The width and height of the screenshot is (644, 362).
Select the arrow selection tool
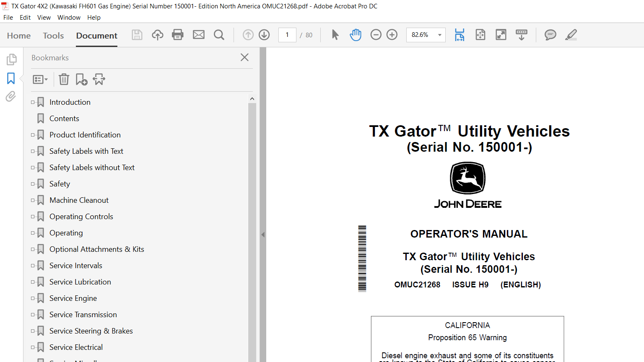click(x=335, y=35)
